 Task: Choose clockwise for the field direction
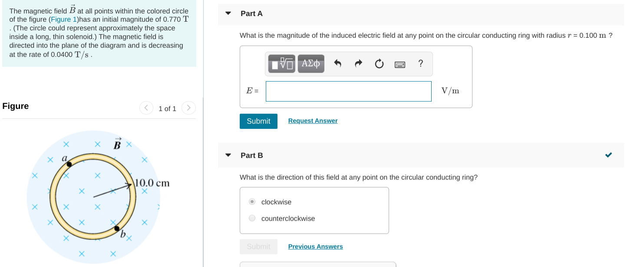pos(252,201)
